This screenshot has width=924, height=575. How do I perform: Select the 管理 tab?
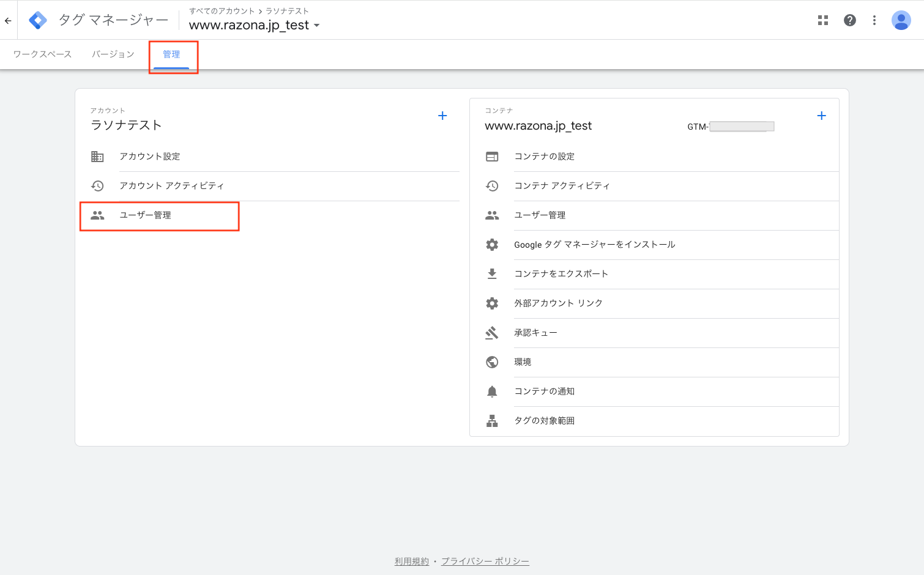171,54
